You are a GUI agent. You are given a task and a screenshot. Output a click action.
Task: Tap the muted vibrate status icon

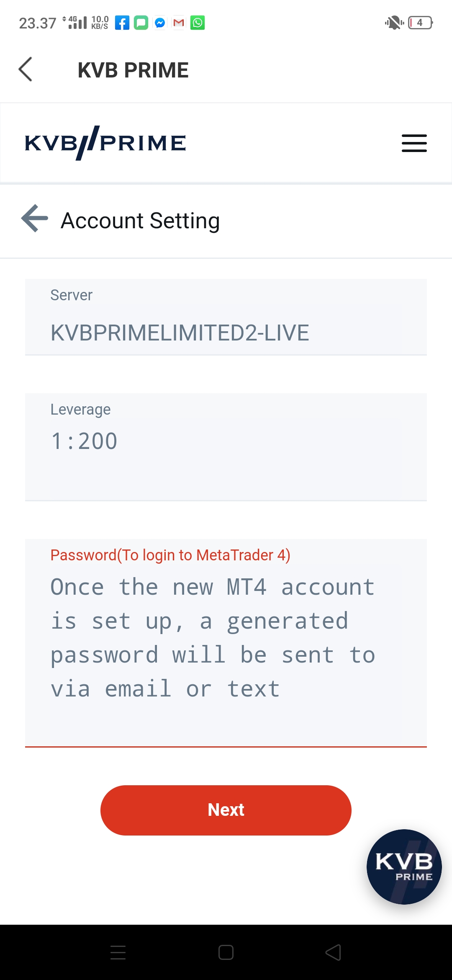click(x=394, y=23)
